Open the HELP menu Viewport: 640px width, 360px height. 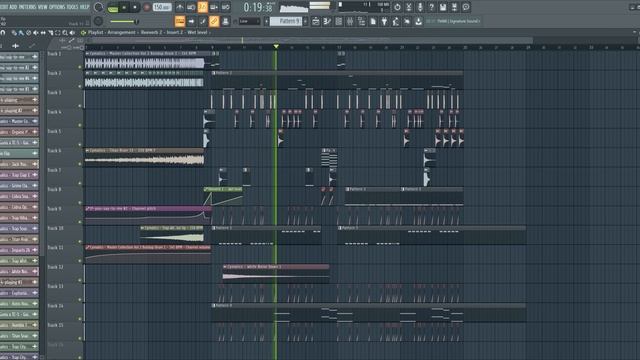84,7
